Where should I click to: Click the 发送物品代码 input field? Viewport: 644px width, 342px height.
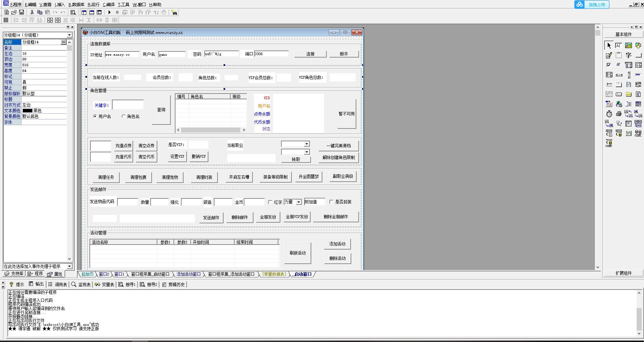pos(127,202)
